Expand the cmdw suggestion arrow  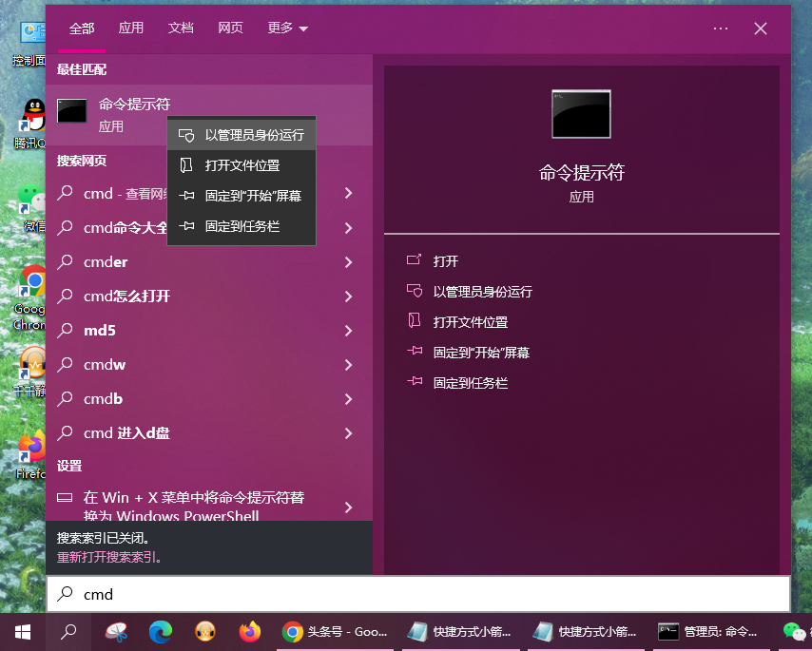[x=349, y=365]
